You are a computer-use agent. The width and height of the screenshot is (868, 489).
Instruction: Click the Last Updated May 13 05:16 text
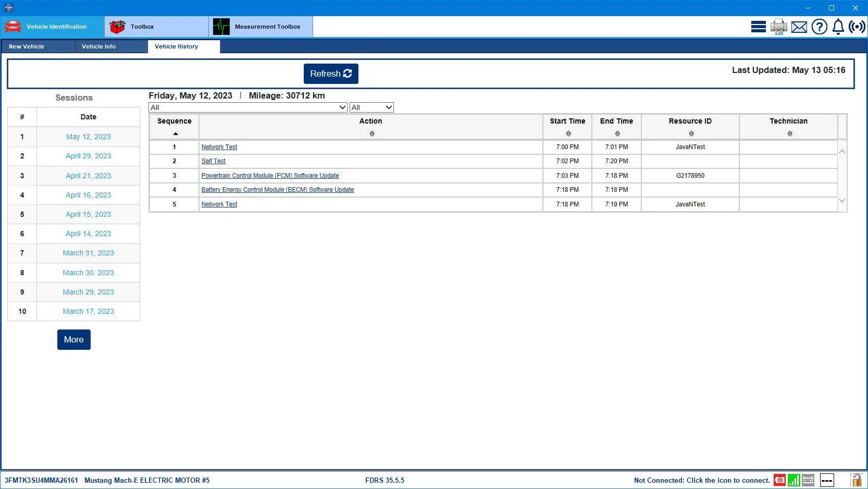click(x=789, y=70)
